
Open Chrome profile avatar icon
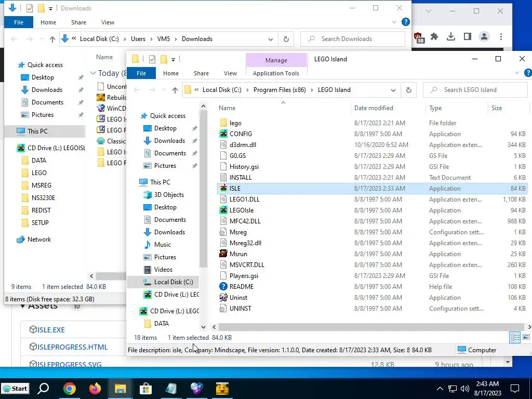(484, 37)
